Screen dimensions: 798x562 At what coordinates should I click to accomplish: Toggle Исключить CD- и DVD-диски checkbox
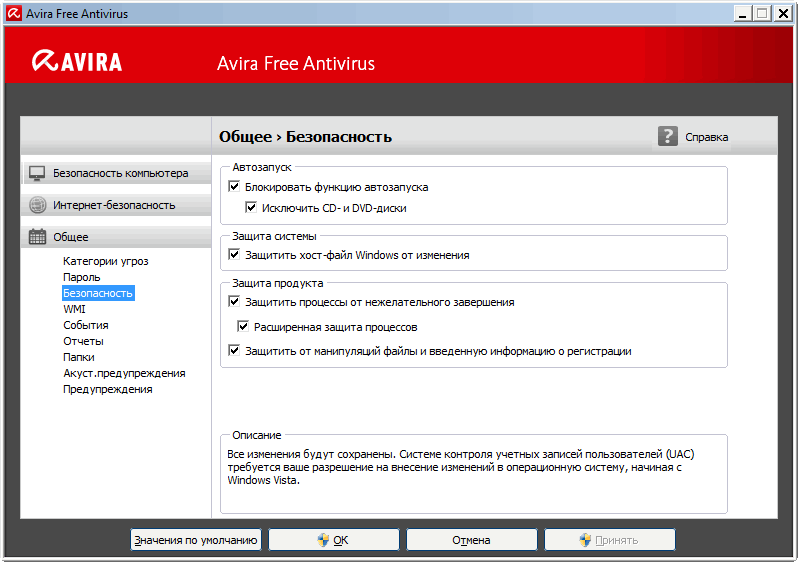251,208
